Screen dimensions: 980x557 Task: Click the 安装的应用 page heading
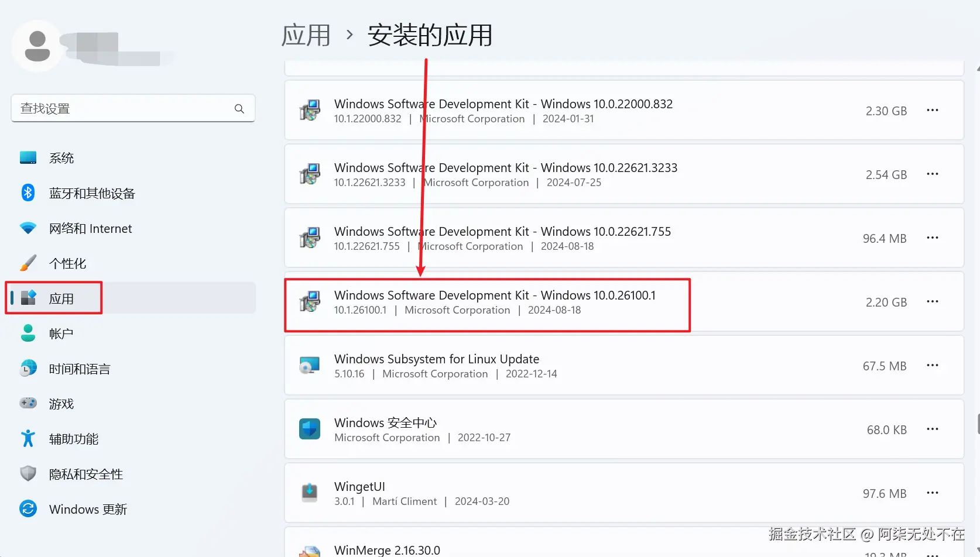(430, 35)
